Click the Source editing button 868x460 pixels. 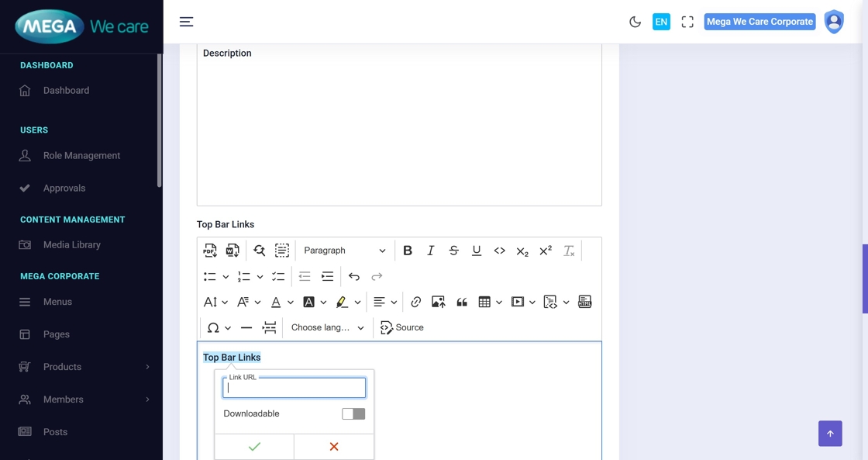tap(402, 327)
